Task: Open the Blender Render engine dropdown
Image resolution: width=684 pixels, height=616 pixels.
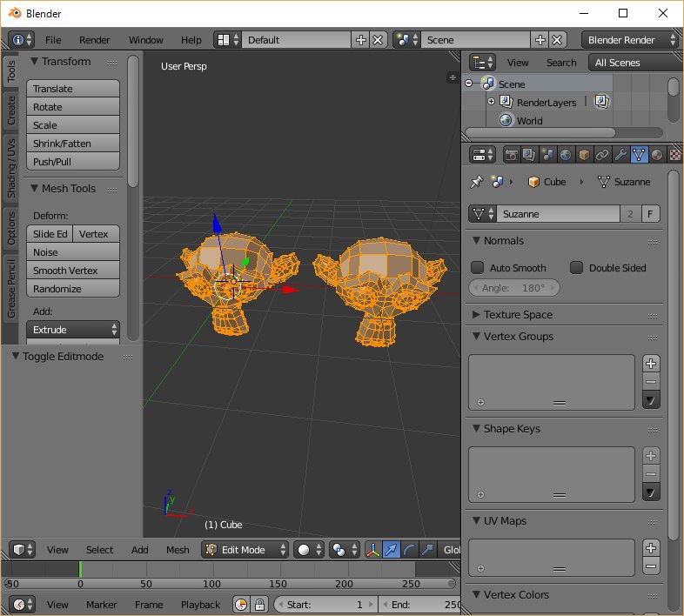Action: tap(629, 40)
